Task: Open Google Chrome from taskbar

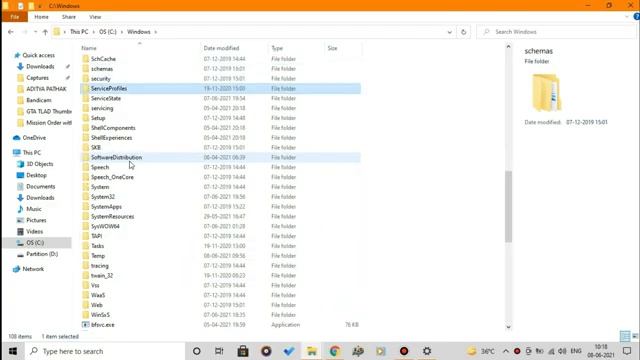Action: (335, 351)
